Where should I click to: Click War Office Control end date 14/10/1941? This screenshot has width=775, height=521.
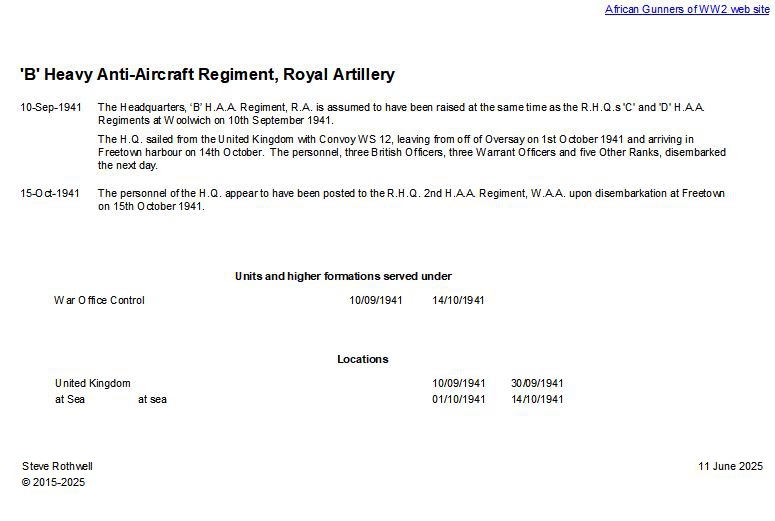[459, 300]
